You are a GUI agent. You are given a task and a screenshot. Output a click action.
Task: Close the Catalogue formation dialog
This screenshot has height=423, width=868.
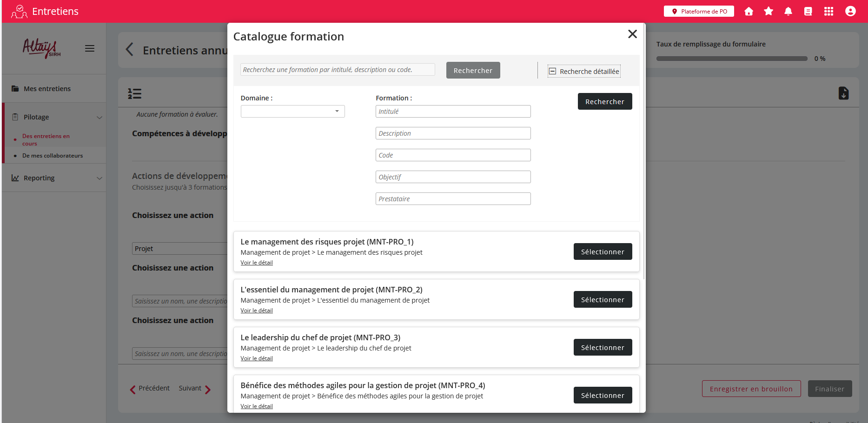coord(632,34)
